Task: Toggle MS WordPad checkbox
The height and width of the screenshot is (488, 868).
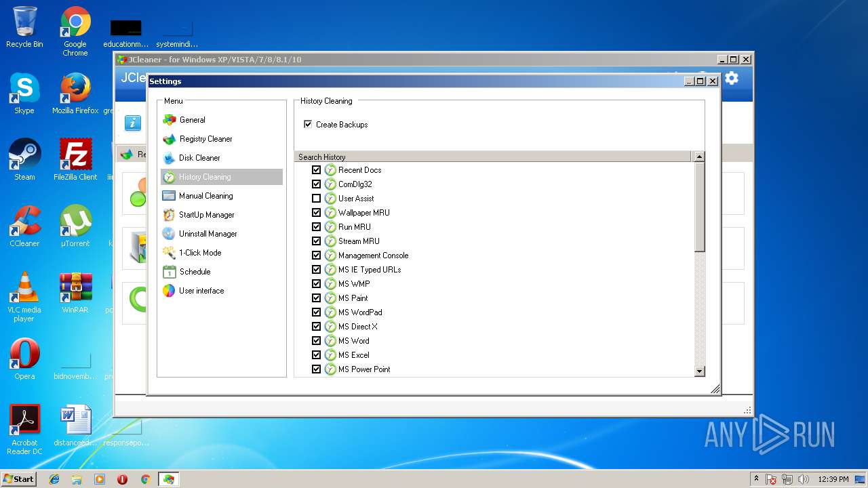Action: [x=316, y=312]
